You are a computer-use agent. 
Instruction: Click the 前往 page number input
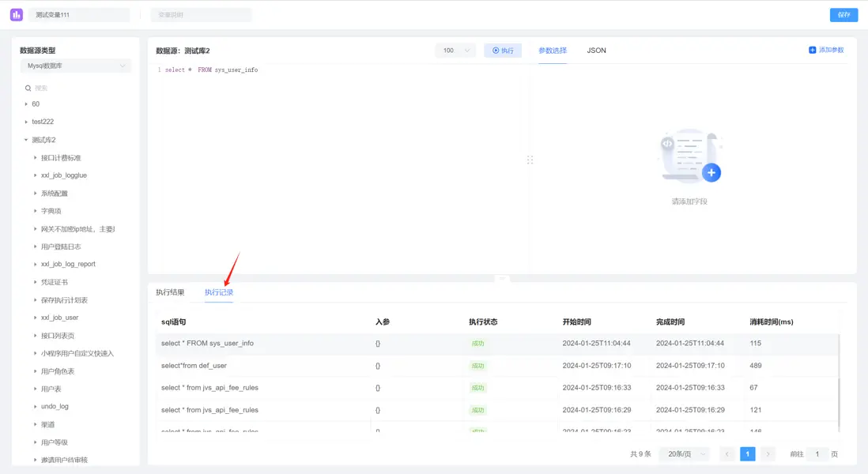coord(817,454)
